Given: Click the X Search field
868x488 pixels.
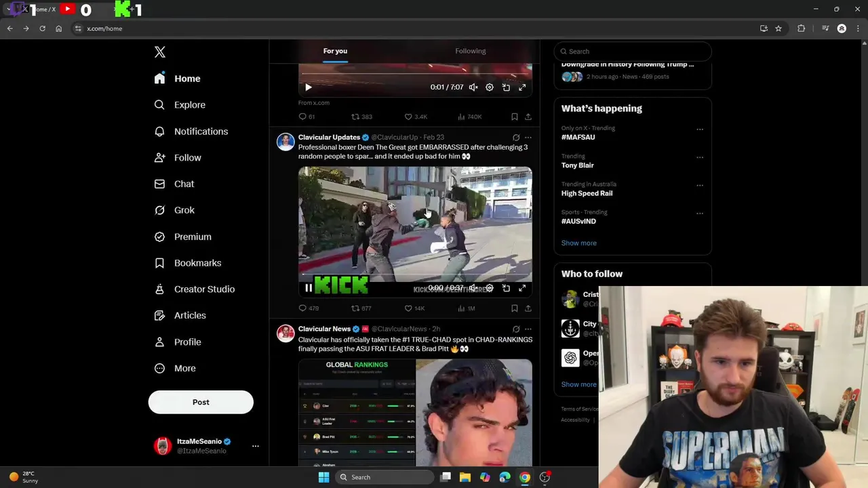Looking at the screenshot, I should click(x=633, y=52).
